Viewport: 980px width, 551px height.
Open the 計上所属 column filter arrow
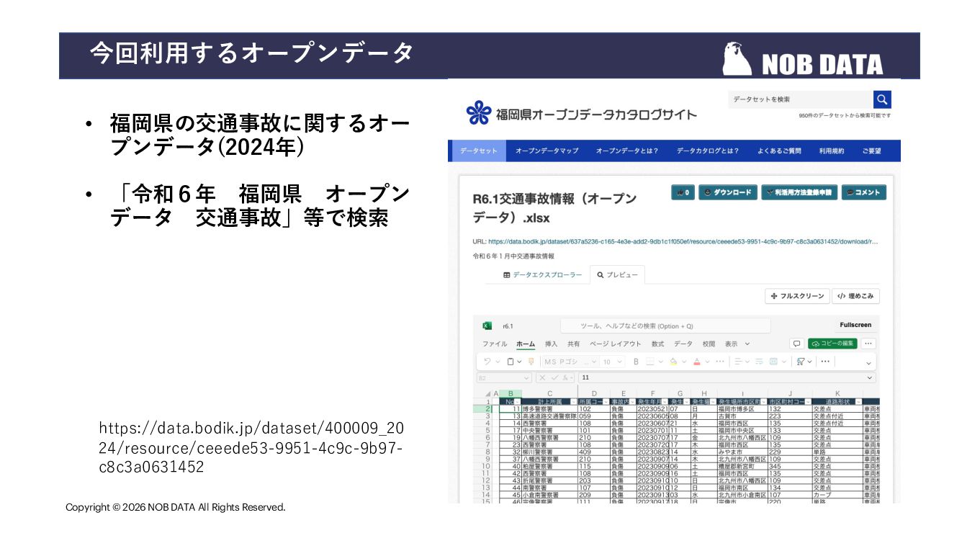(573, 401)
